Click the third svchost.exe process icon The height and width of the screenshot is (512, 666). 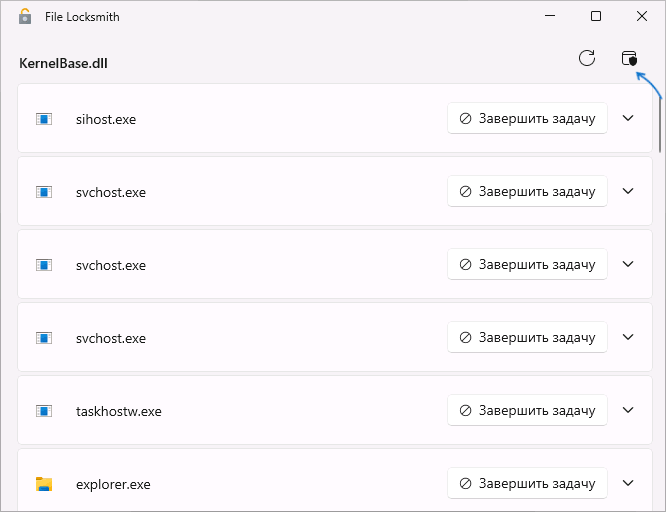pyautogui.click(x=44, y=338)
